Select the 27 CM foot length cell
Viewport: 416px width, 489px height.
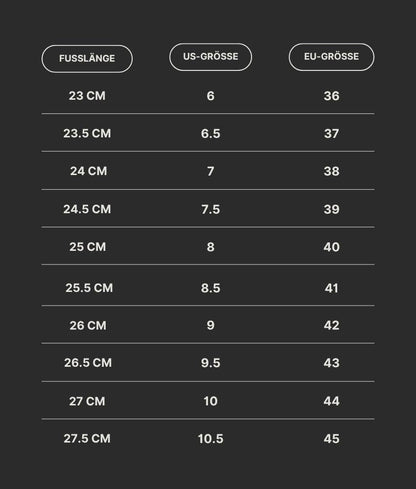[87, 401]
